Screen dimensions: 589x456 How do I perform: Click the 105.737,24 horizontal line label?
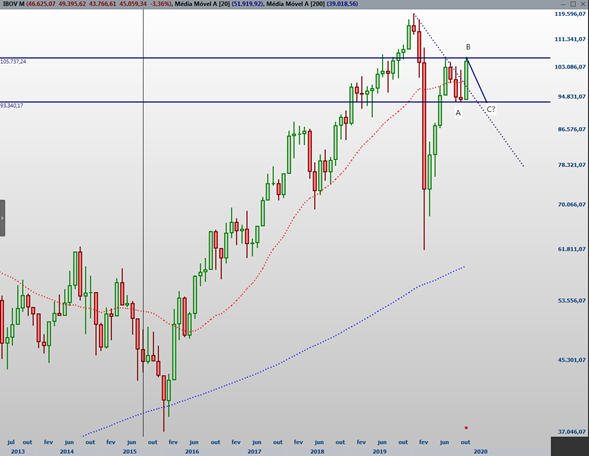(13, 62)
